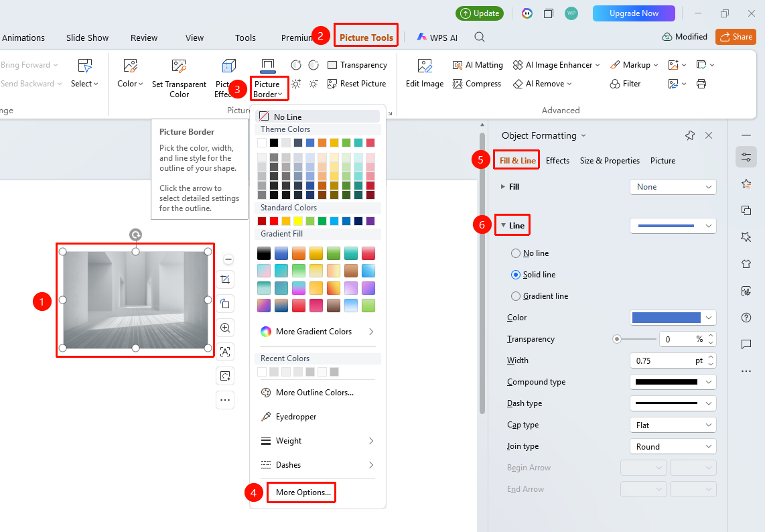Switch to the Picture Tools tab
765x532 pixels.
tap(366, 38)
